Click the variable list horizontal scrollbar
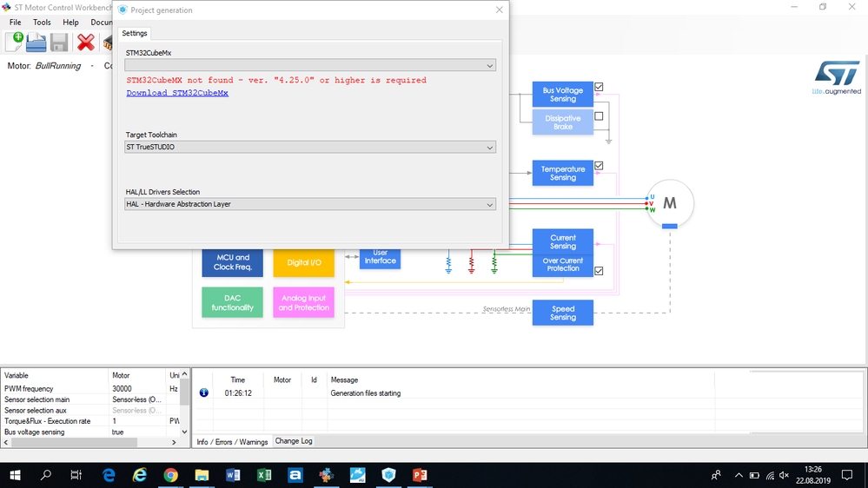 pyautogui.click(x=74, y=443)
